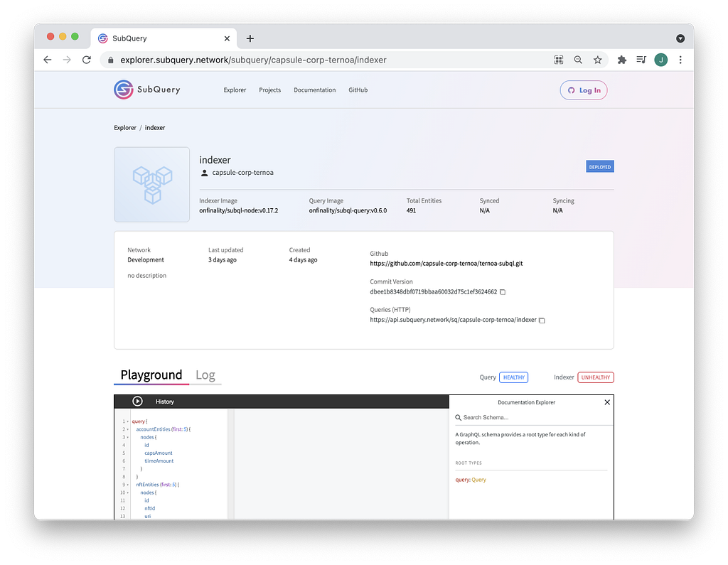The image size is (728, 565).
Task: Click the Search Schema input field
Action: tap(534, 417)
